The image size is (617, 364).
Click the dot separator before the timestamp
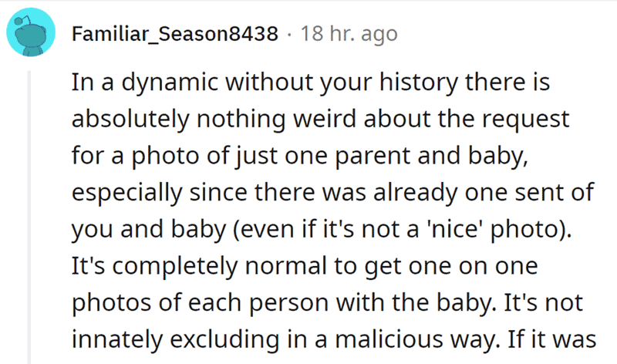coord(290,34)
